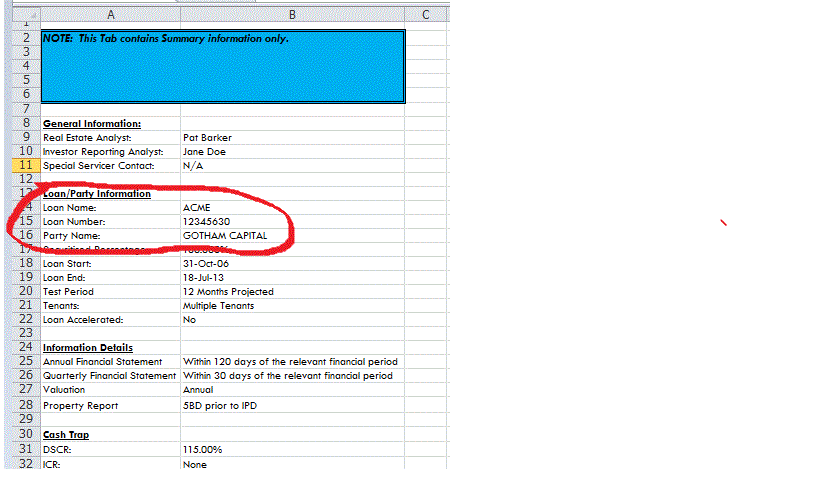Select the column C header
This screenshot has width=819, height=484.
pyautogui.click(x=425, y=14)
